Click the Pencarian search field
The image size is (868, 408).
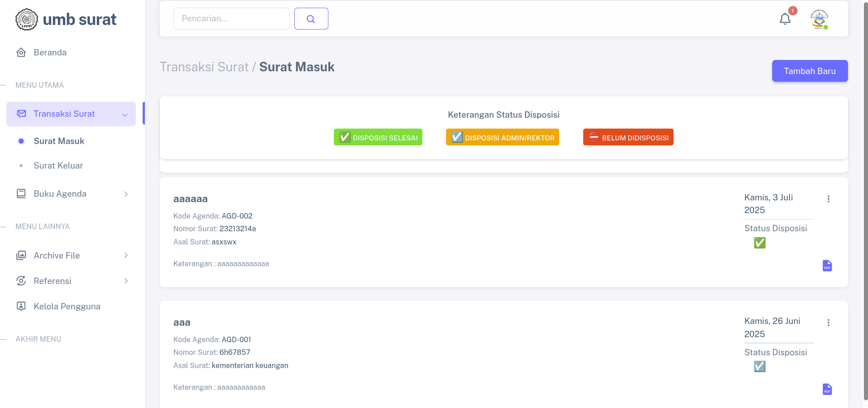tap(231, 19)
